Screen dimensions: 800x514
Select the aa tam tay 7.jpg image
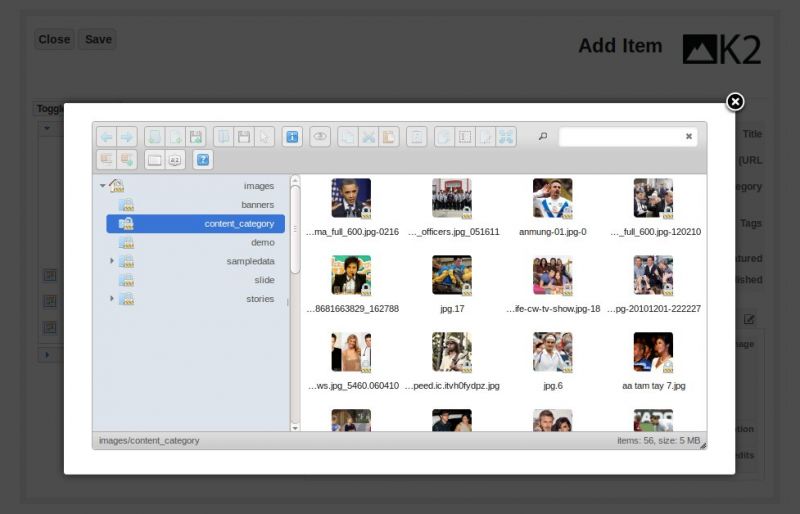coord(653,353)
